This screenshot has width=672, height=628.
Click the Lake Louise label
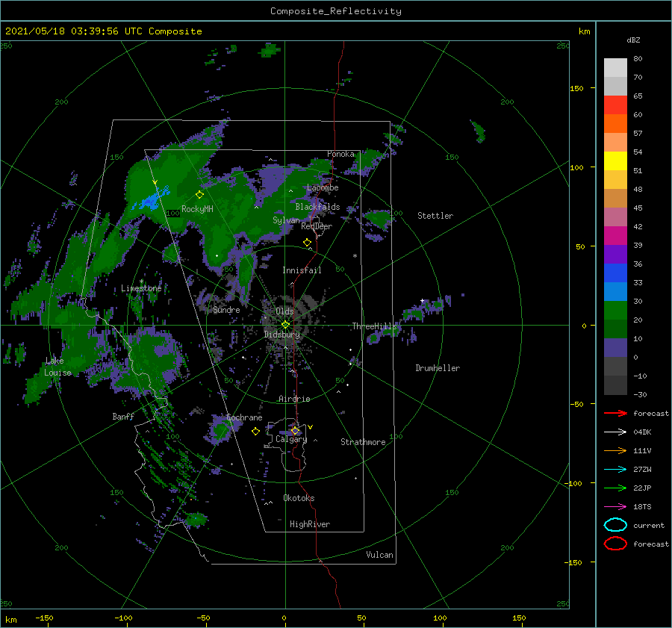[57, 367]
